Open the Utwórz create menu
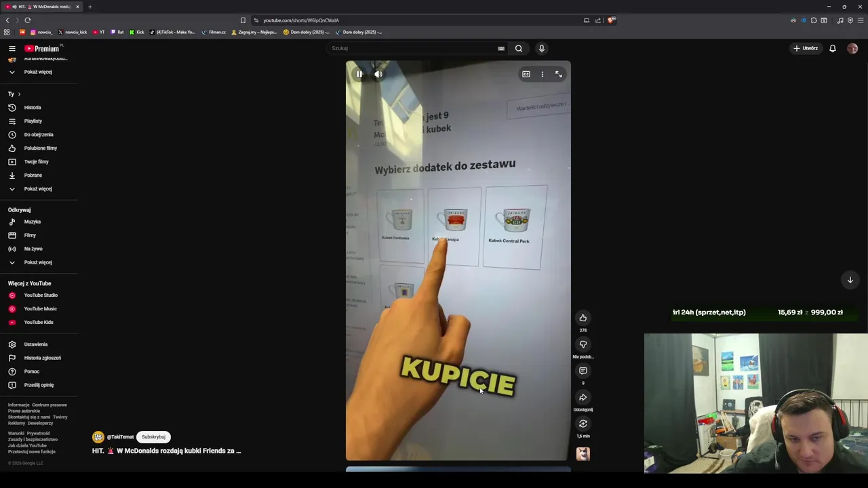868x488 pixels. point(806,48)
